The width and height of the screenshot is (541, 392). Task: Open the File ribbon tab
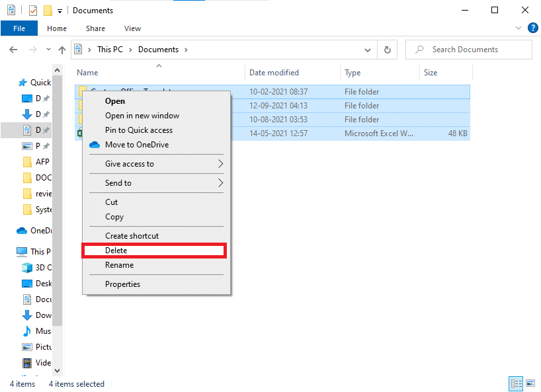(19, 28)
